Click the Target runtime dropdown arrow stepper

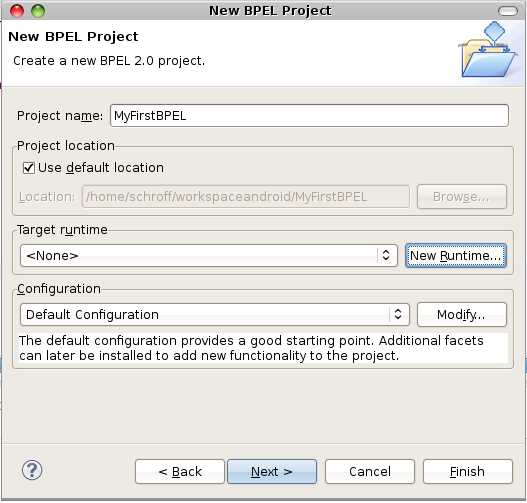pos(386,255)
